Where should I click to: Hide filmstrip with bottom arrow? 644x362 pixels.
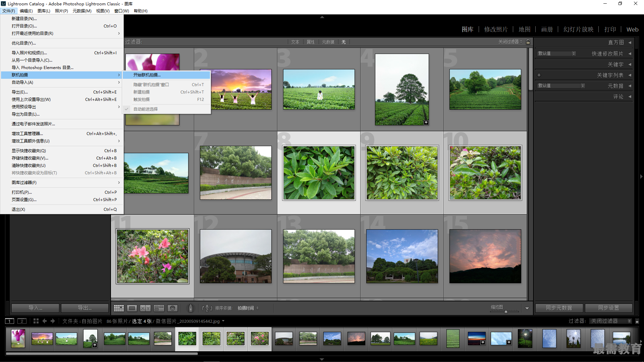(322, 359)
